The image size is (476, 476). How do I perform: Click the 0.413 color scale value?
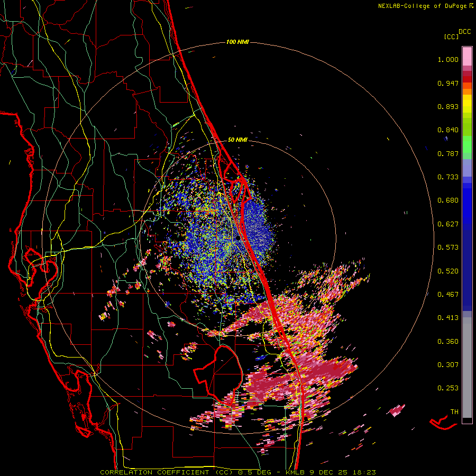point(448,318)
